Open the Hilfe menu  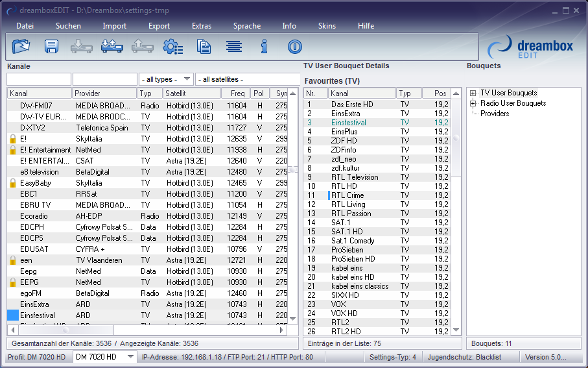366,26
